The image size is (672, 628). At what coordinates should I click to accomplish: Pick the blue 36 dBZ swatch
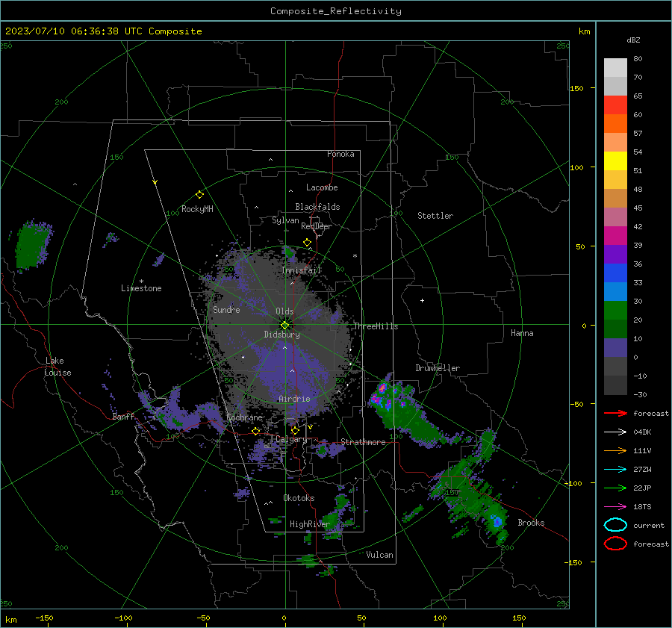pyautogui.click(x=615, y=273)
